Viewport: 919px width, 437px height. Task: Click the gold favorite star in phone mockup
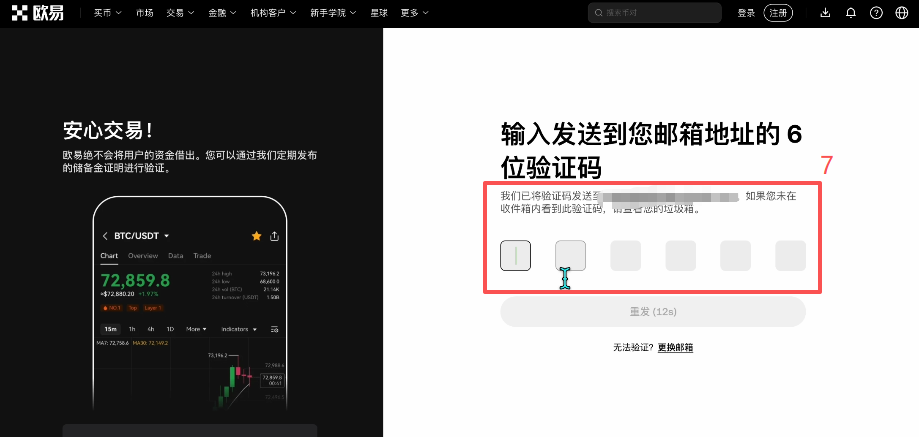pos(256,236)
